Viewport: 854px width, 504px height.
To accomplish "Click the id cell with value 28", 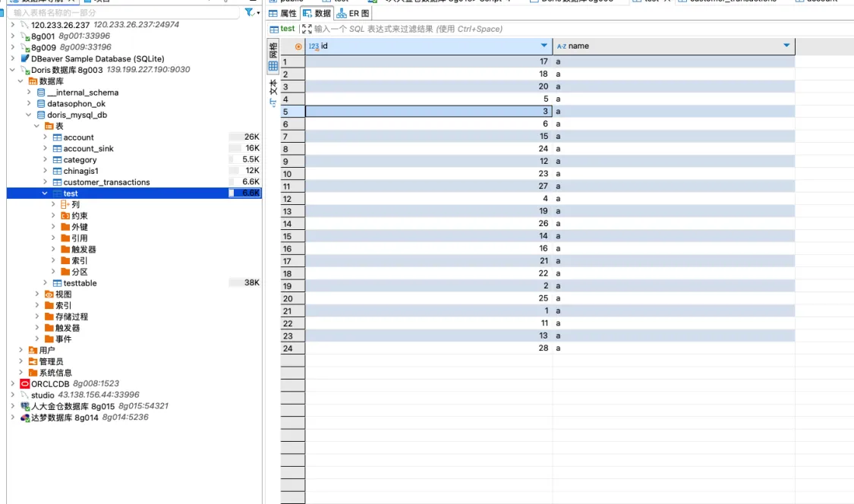I will click(x=429, y=348).
